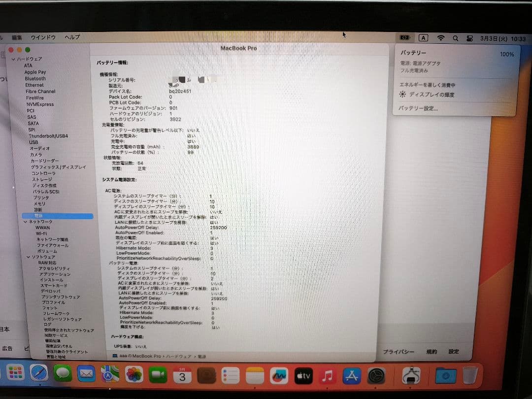Screen dimensions: 532x399
Task: Open Mail app in the Dock
Action: tap(86, 373)
